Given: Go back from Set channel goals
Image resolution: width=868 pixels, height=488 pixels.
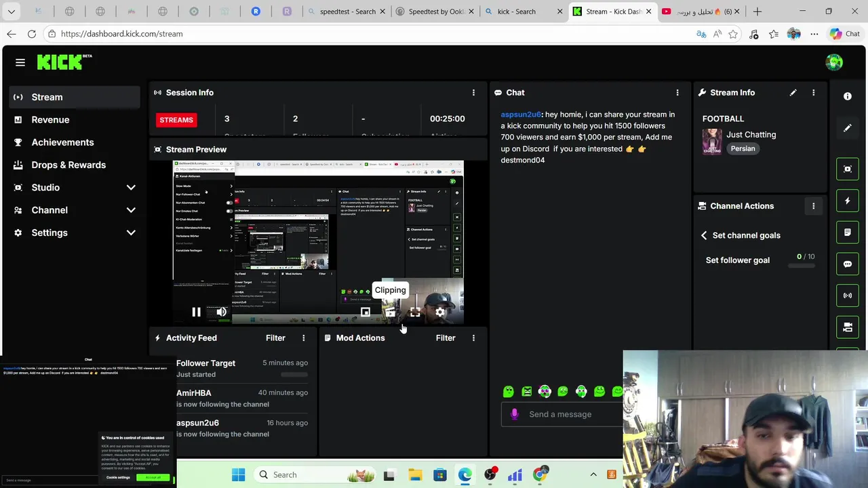Looking at the screenshot, I should pyautogui.click(x=704, y=235).
